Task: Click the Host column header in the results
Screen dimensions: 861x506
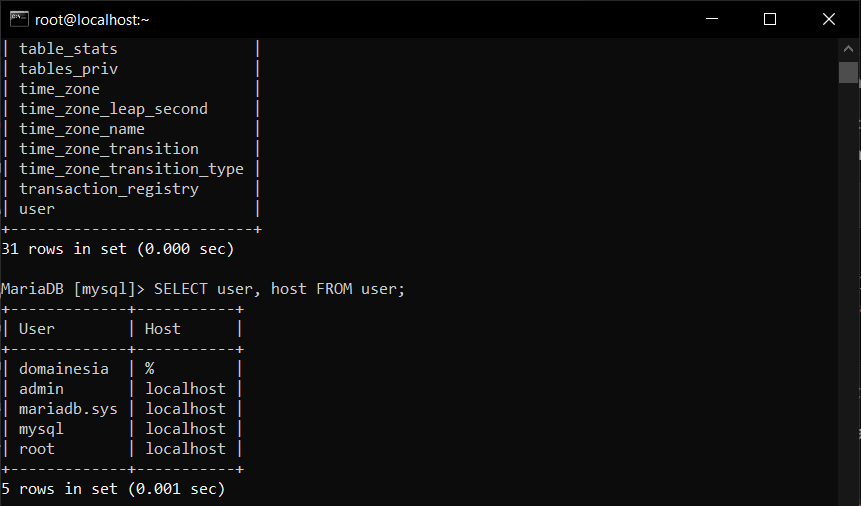Action: click(x=163, y=329)
